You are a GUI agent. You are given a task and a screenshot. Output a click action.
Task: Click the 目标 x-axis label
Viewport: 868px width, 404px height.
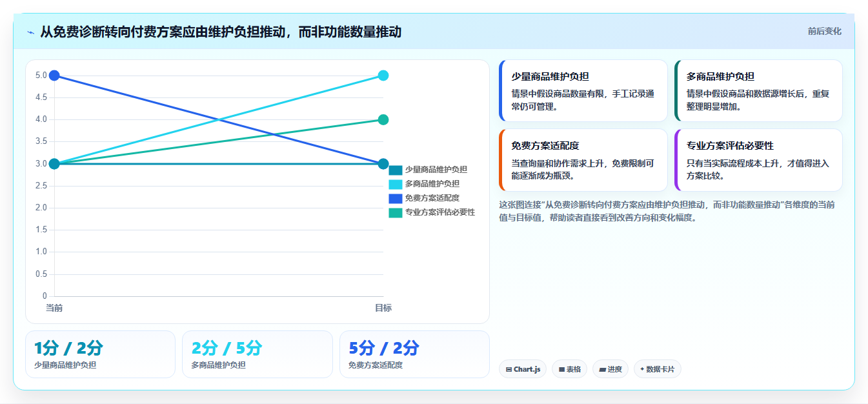[383, 308]
